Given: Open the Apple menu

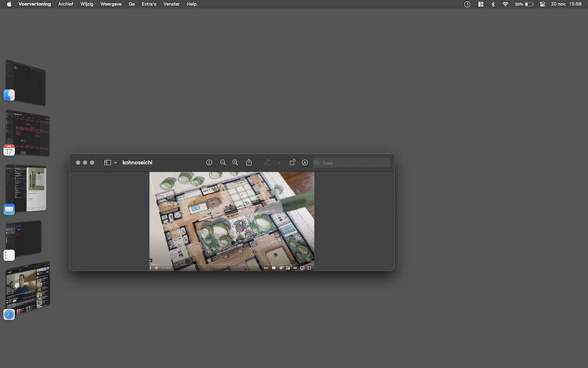Looking at the screenshot, I should coord(9,4).
